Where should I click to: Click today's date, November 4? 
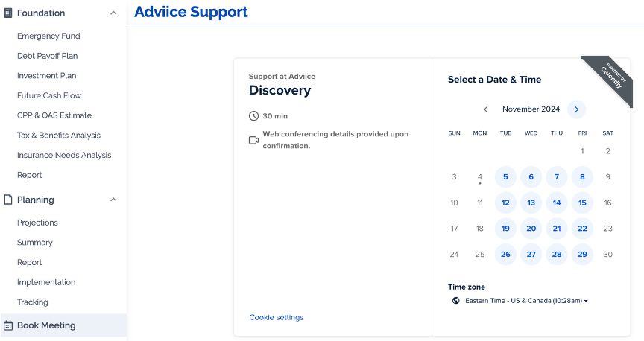480,177
